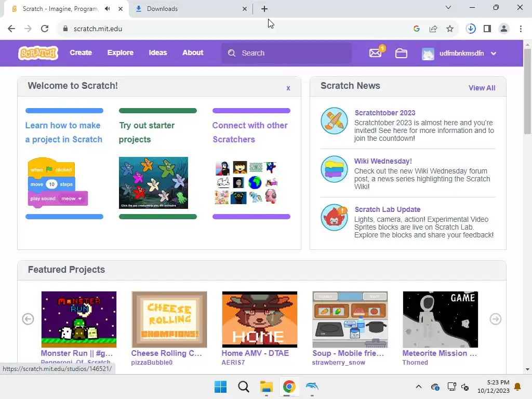The height and width of the screenshot is (399, 532).
Task: Share this page via share icon
Action: tap(433, 29)
